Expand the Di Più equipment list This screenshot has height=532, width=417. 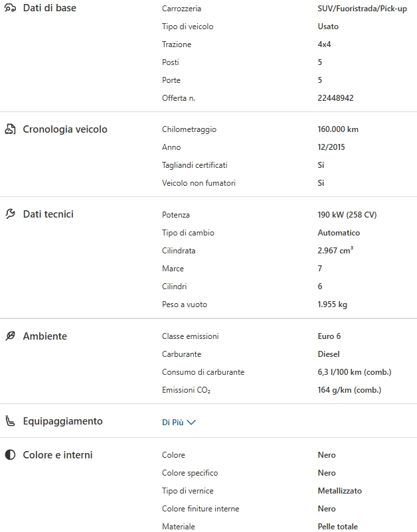173,422
